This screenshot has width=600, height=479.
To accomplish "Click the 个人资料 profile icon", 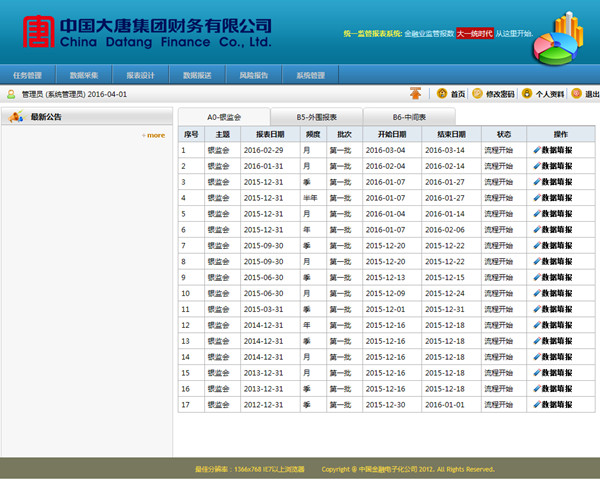I will point(527,94).
